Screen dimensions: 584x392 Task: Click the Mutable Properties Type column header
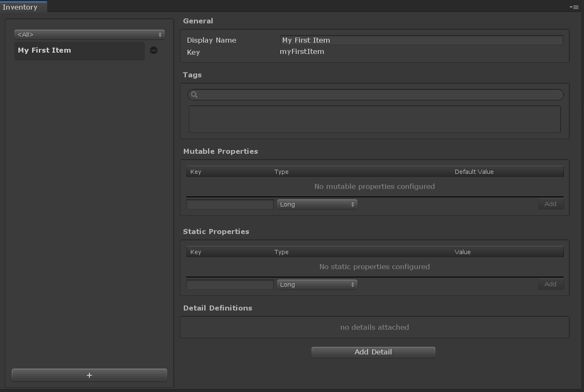point(282,172)
